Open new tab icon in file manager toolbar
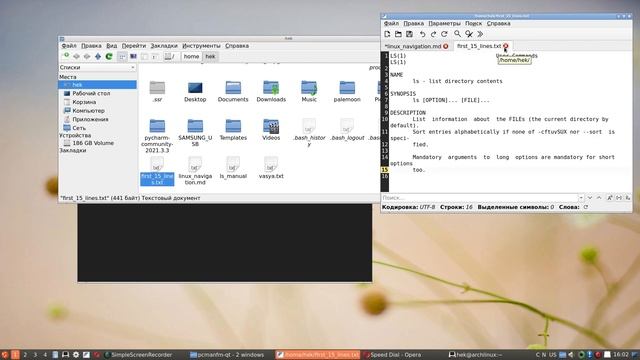 66,56
